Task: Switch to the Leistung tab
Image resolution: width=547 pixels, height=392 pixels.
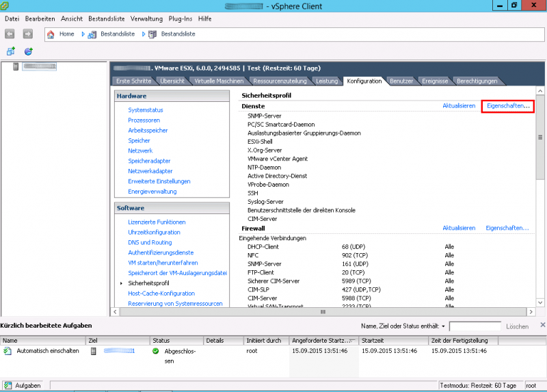Action: click(327, 81)
